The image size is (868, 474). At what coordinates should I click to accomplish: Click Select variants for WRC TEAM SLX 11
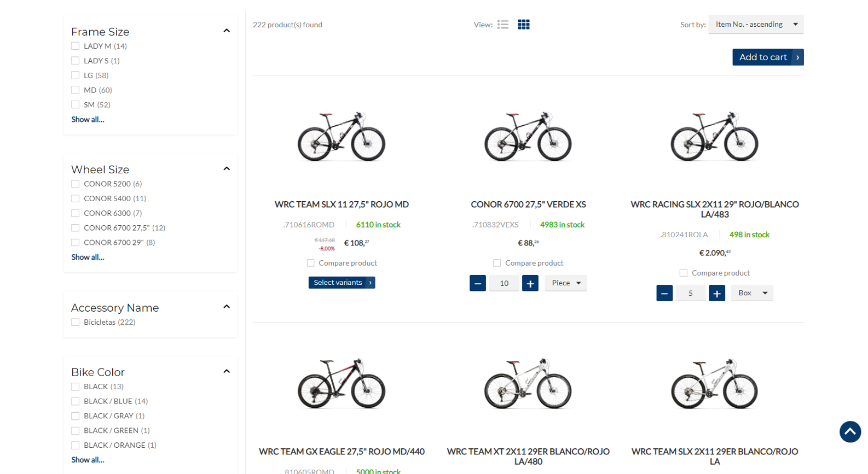(x=342, y=283)
